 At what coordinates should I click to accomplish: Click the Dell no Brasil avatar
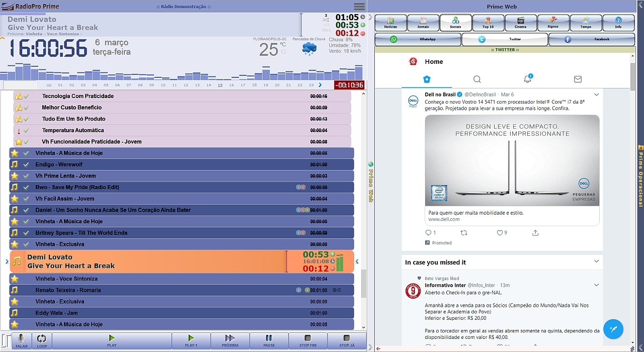coord(413,101)
